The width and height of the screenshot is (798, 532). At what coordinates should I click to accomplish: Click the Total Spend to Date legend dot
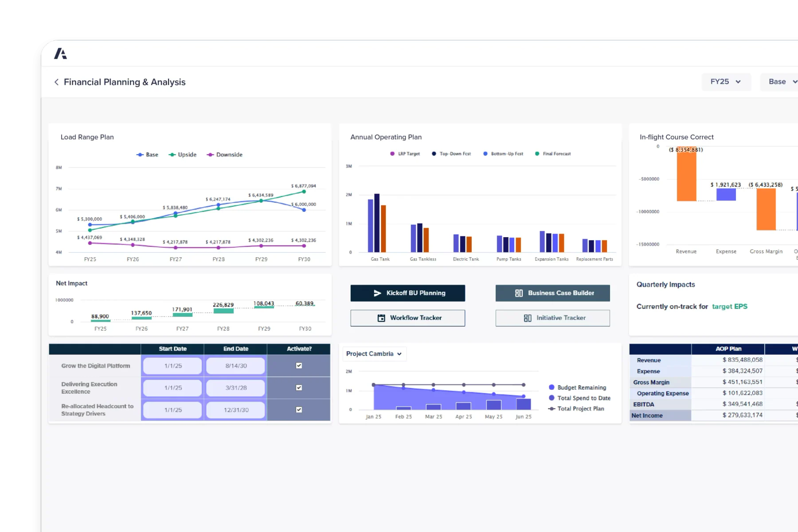[552, 398]
